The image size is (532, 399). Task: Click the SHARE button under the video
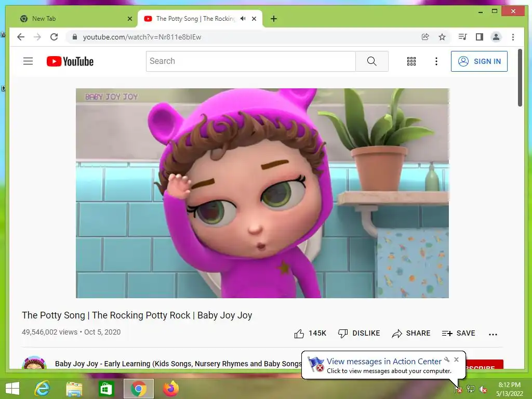(x=411, y=334)
